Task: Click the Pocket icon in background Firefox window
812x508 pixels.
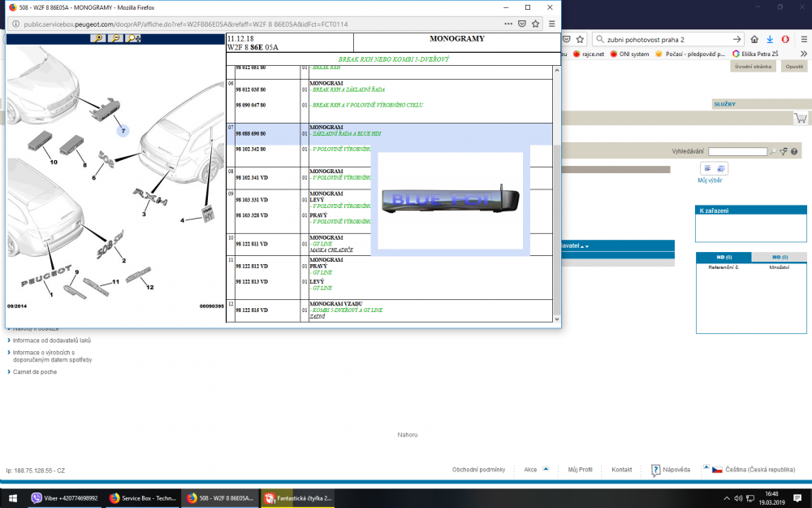Action: coord(567,39)
